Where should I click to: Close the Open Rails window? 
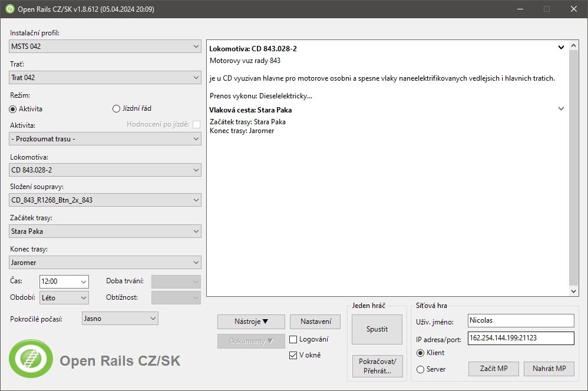click(x=574, y=9)
